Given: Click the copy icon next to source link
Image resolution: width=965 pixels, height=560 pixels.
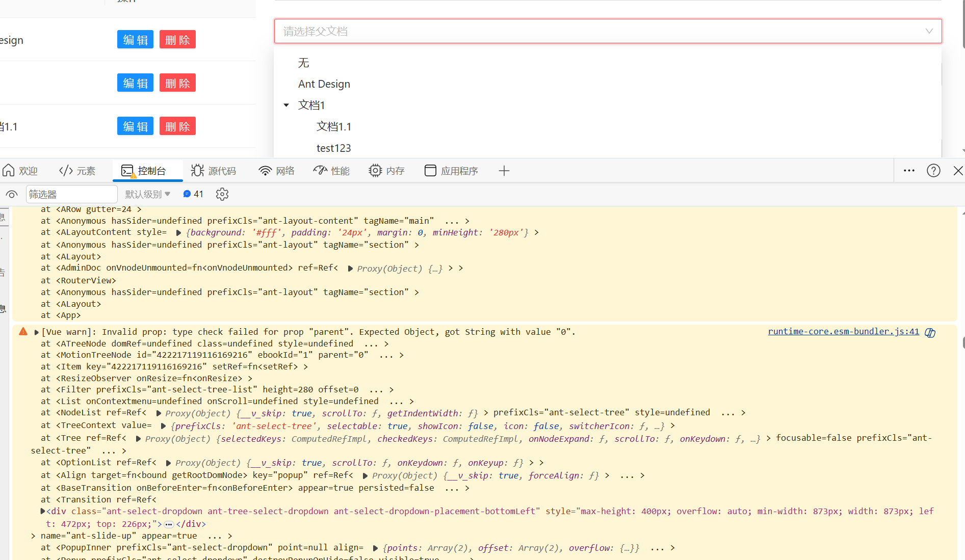Looking at the screenshot, I should pos(930,333).
